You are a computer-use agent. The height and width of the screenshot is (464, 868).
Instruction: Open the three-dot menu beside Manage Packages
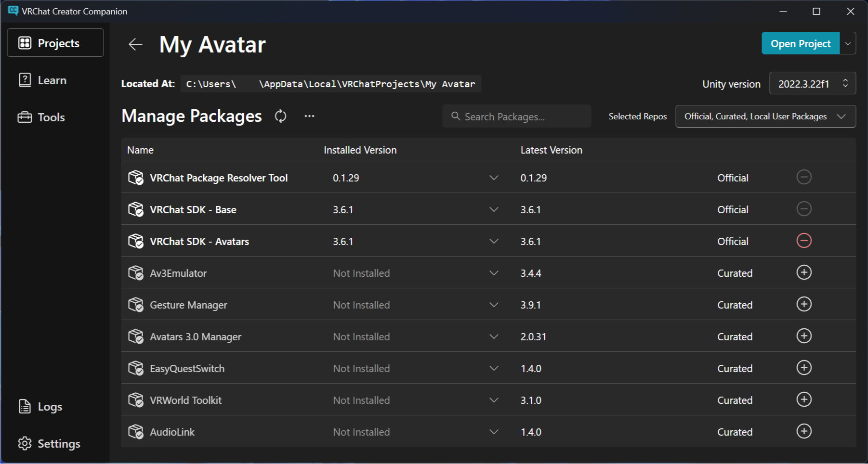(x=309, y=116)
